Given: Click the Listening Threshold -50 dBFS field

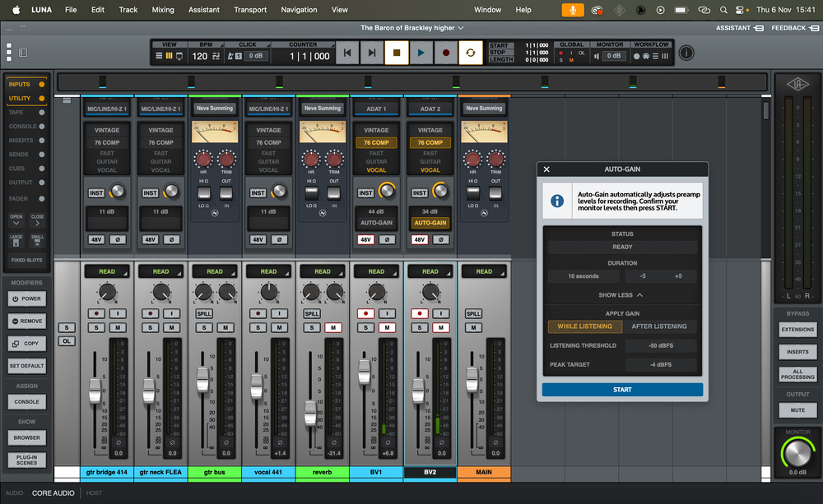Looking at the screenshot, I should tap(660, 345).
